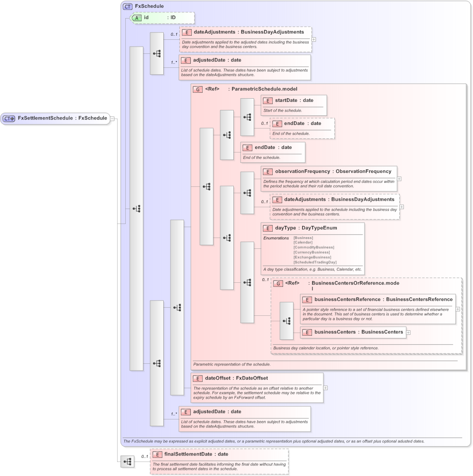Image resolution: width=473 pixels, height=476 pixels.
Task: Click compositor icon joining startDate and optional endDate
Action: click(247, 117)
